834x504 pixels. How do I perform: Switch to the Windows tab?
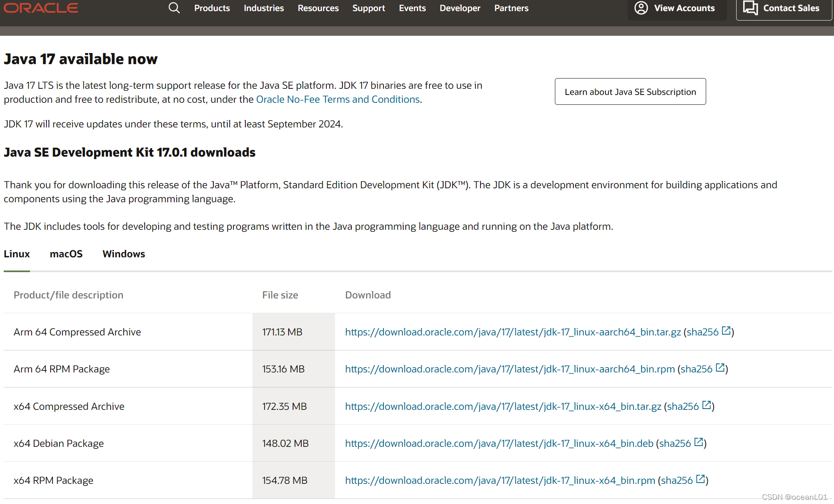tap(124, 254)
